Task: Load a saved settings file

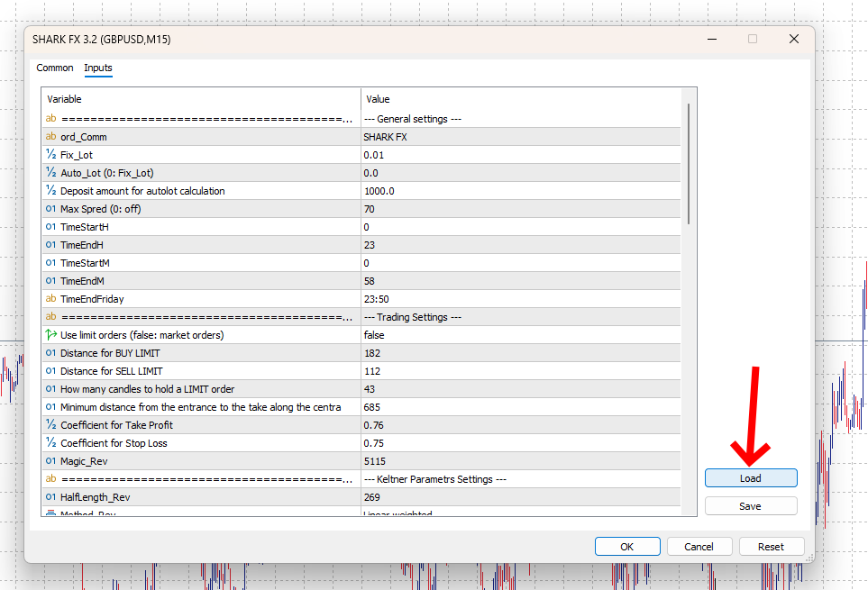Action: click(x=751, y=478)
